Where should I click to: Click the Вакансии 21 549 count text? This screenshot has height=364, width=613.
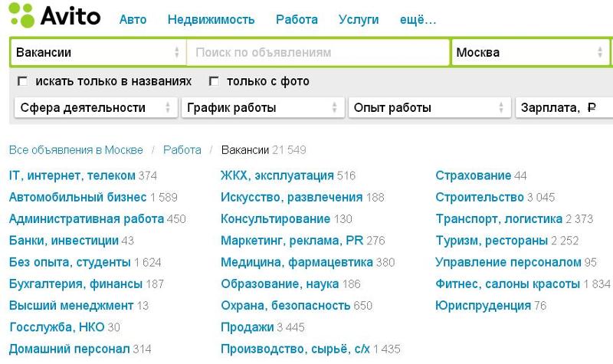(x=264, y=149)
